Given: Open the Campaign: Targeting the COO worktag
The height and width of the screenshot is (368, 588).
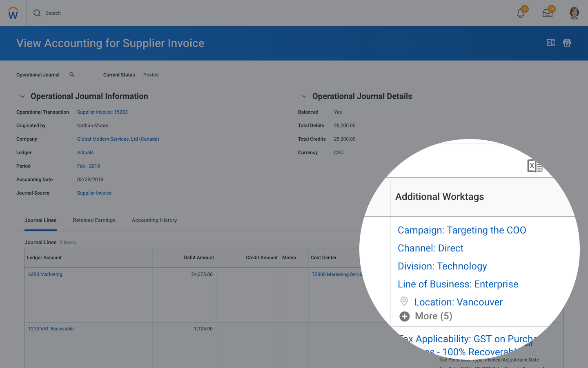Looking at the screenshot, I should click(462, 230).
